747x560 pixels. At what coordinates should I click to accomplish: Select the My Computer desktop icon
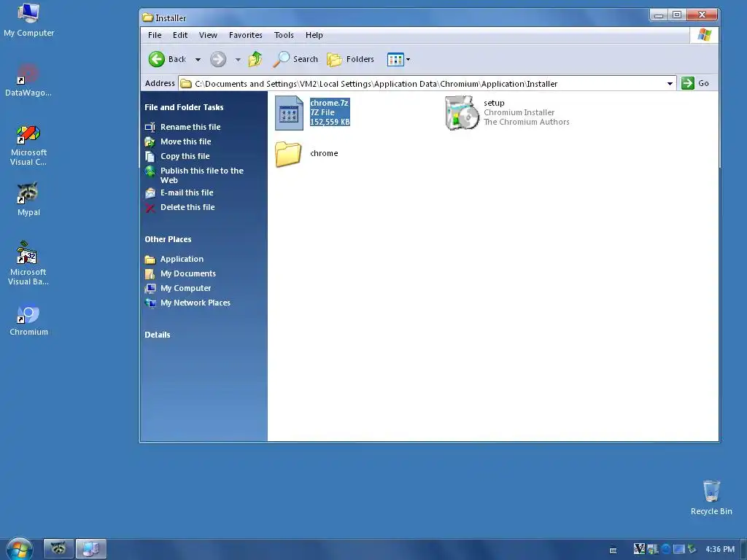28,20
